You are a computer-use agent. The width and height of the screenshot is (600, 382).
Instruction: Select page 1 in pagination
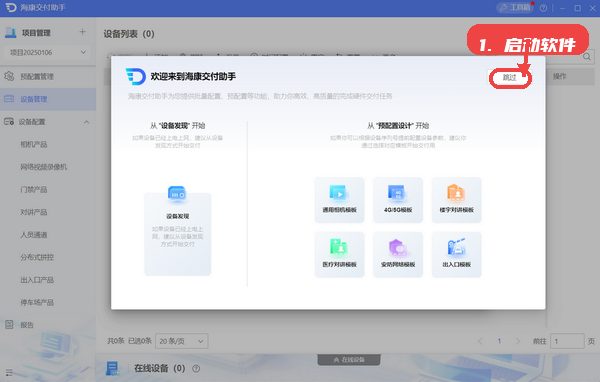pos(499,341)
